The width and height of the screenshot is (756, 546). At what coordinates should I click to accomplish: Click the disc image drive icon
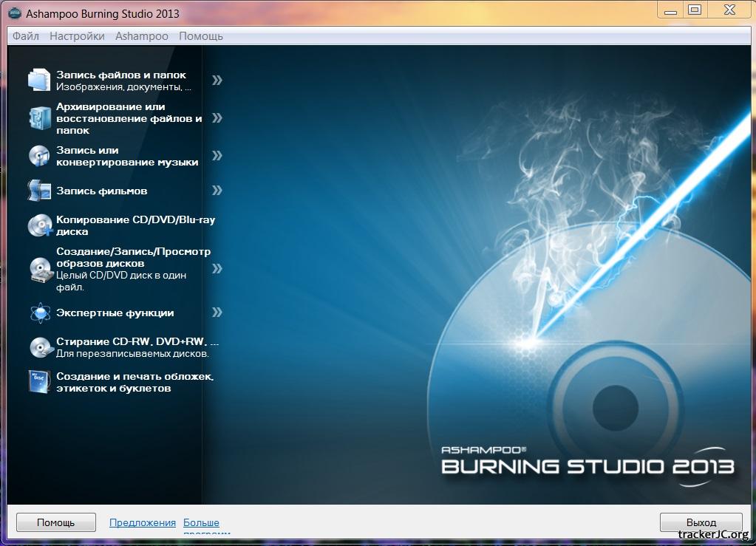point(38,269)
